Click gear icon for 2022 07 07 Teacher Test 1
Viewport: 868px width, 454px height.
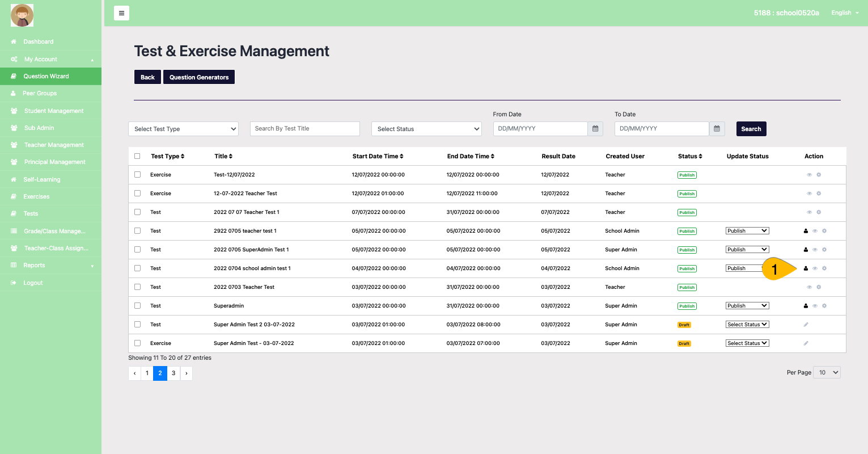tap(819, 212)
